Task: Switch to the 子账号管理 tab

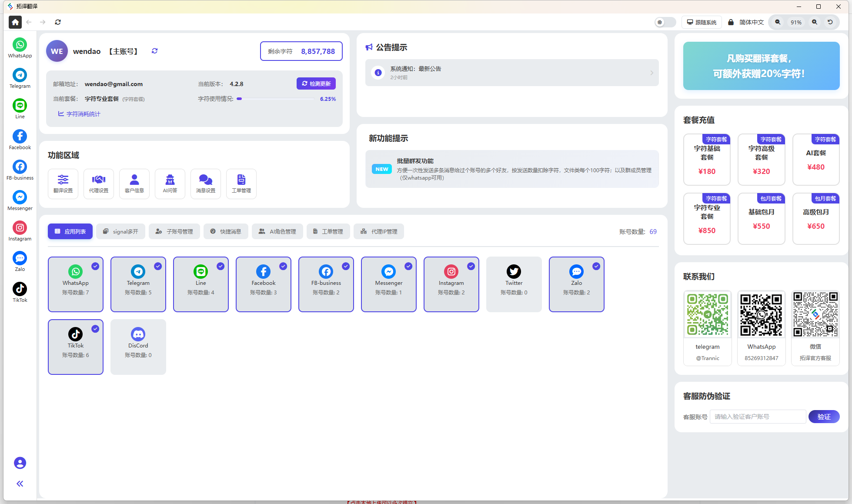Action: click(x=174, y=231)
